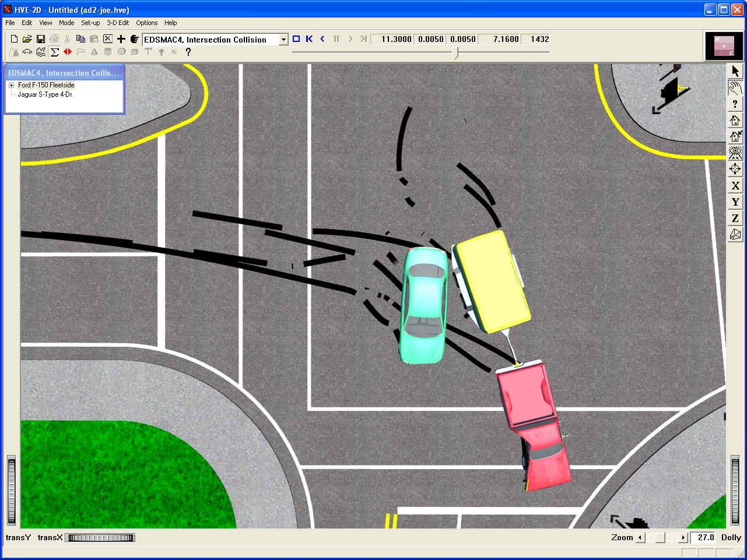
Task: Open the EDSMAC4 event dropdown
Action: [283, 40]
